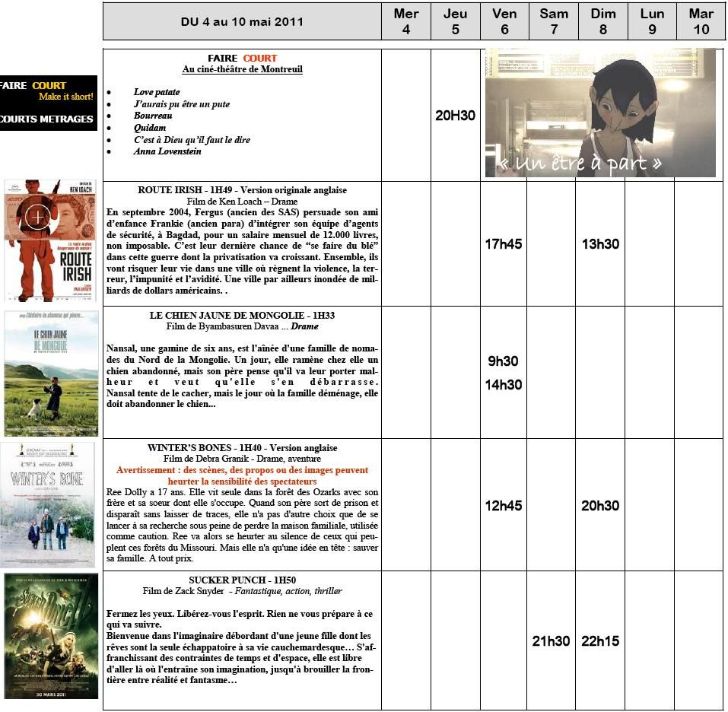
Task: Click 'Film de Zack Snyder' genre line
Action: 243,591
